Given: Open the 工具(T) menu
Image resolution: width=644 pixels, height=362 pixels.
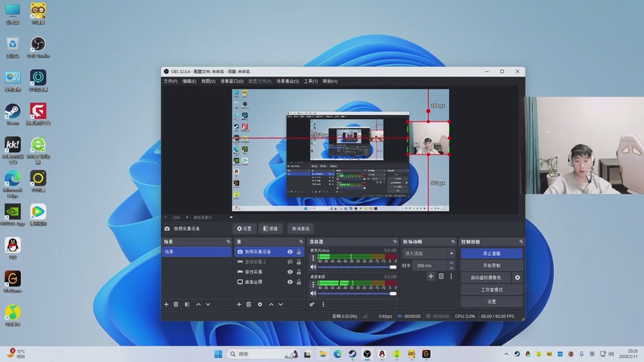Looking at the screenshot, I should tap(310, 81).
